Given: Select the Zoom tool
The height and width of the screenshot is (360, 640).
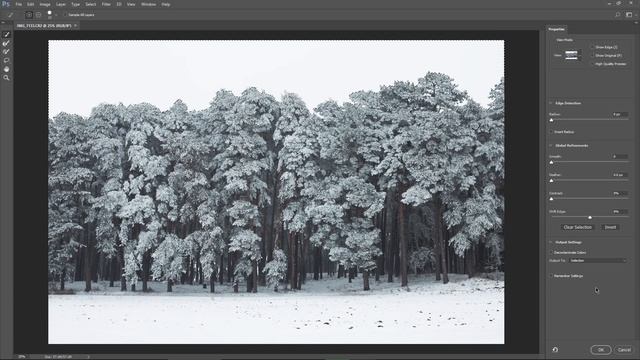Looking at the screenshot, I should coord(6,78).
